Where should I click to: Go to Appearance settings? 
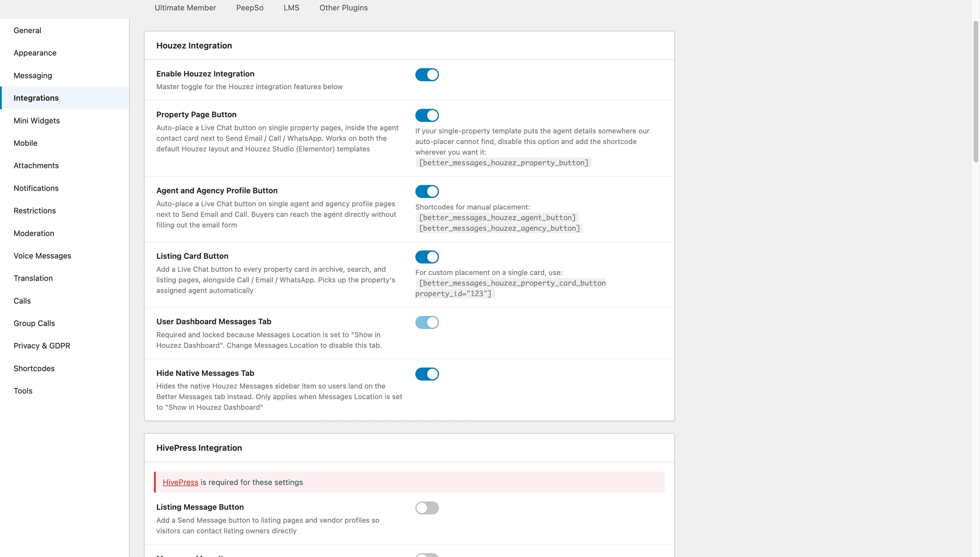pos(65,53)
